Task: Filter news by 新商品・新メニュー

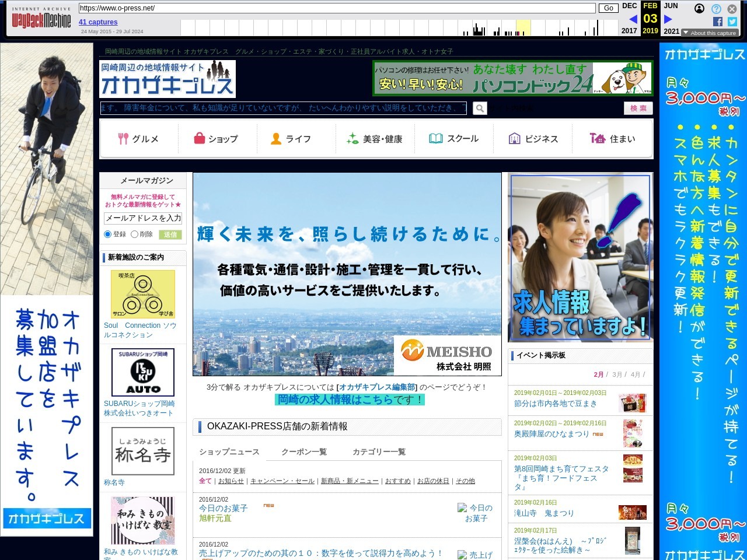Action: coord(350,481)
